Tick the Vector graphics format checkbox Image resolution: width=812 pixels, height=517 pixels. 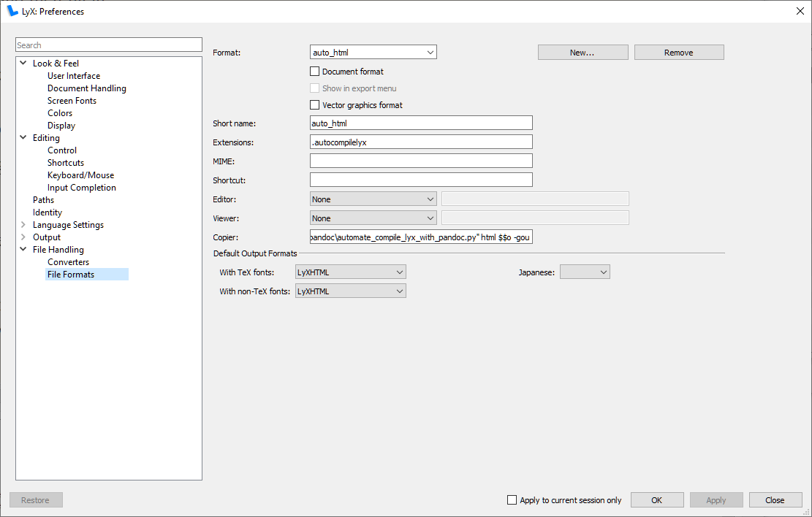[314, 105]
